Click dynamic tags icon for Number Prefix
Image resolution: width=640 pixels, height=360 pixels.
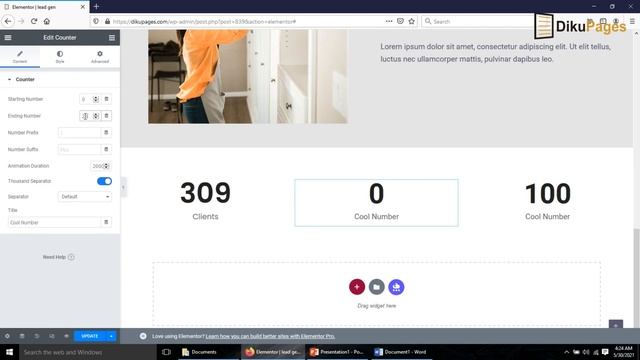[106, 133]
